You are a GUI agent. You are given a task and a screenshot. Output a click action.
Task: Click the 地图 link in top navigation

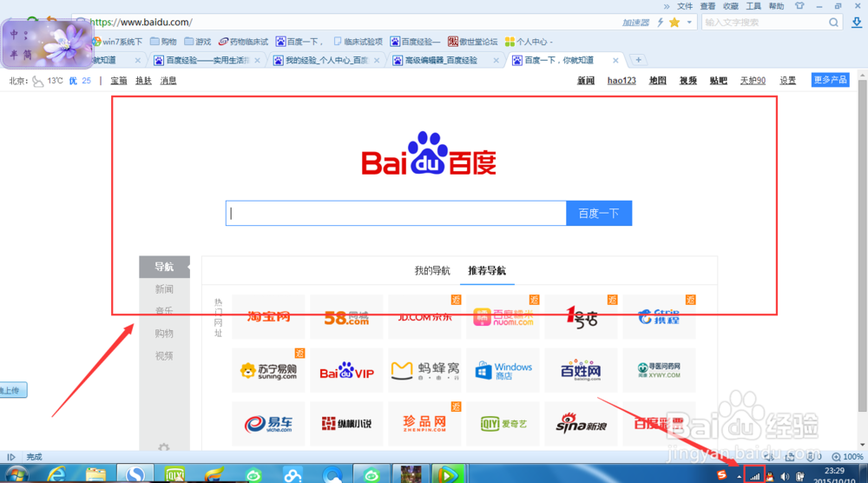(658, 80)
